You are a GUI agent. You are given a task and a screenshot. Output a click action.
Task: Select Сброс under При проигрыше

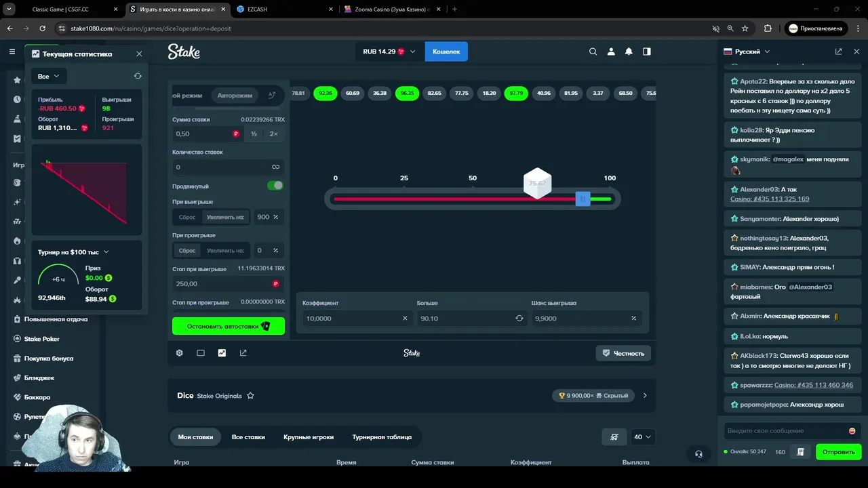point(187,251)
